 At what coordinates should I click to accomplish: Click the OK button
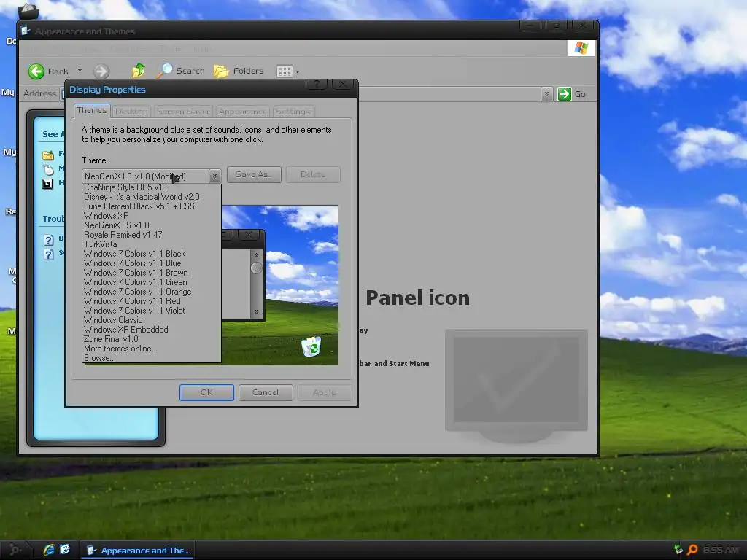[206, 392]
